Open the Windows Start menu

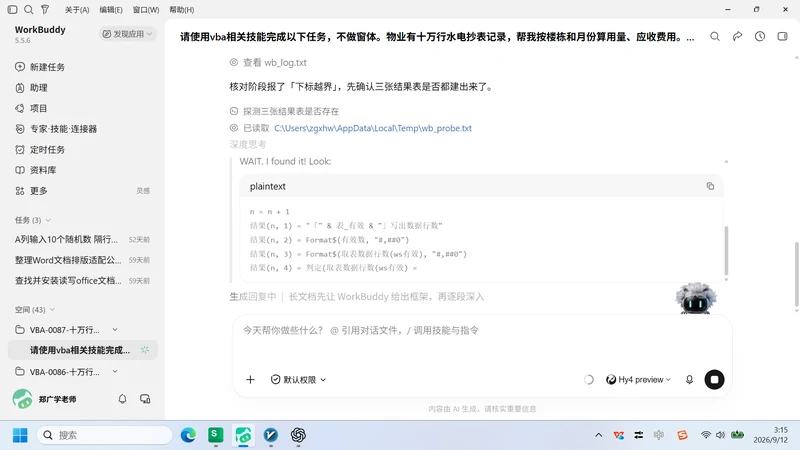[x=20, y=435]
